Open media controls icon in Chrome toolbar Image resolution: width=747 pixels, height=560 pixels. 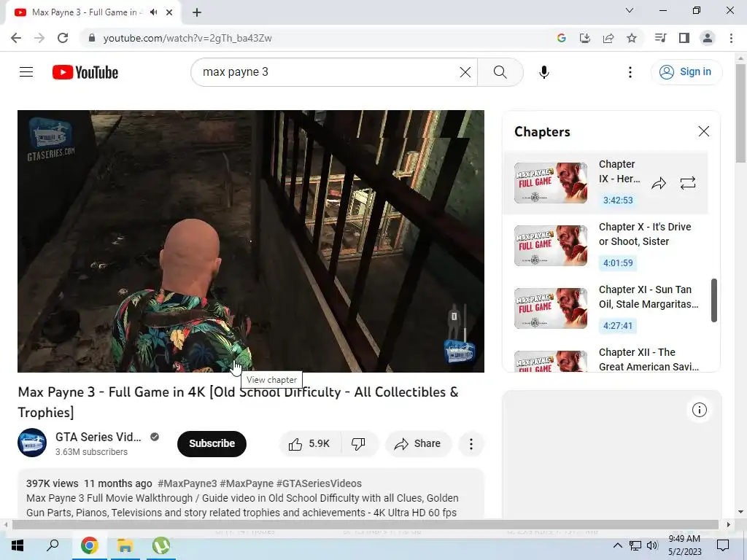[x=660, y=38]
